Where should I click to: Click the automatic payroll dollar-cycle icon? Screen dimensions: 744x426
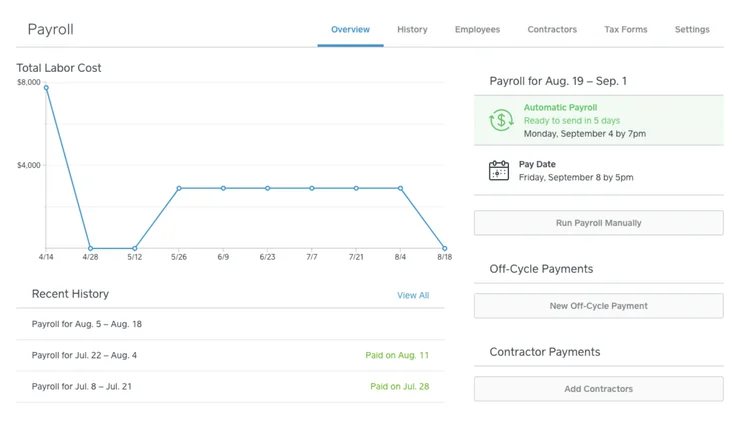point(501,120)
